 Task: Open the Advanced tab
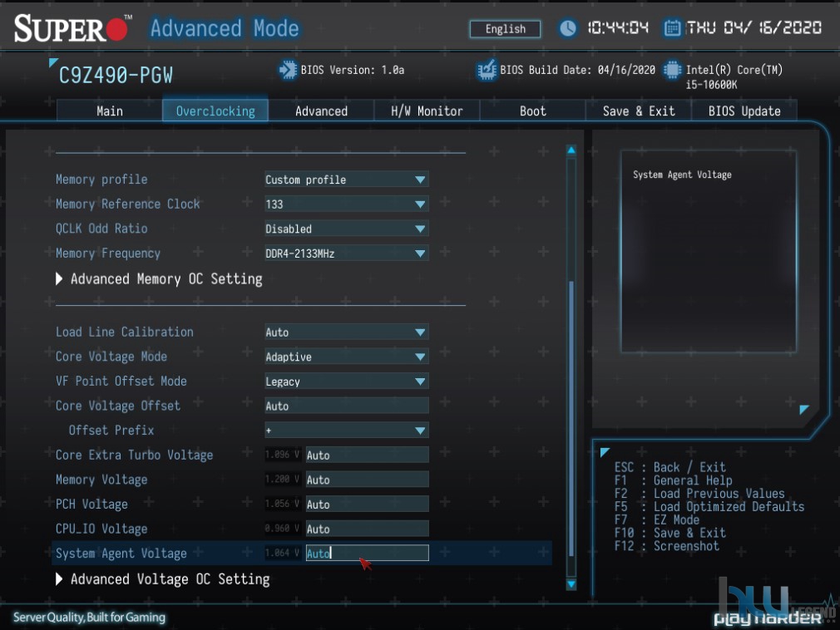point(321,111)
